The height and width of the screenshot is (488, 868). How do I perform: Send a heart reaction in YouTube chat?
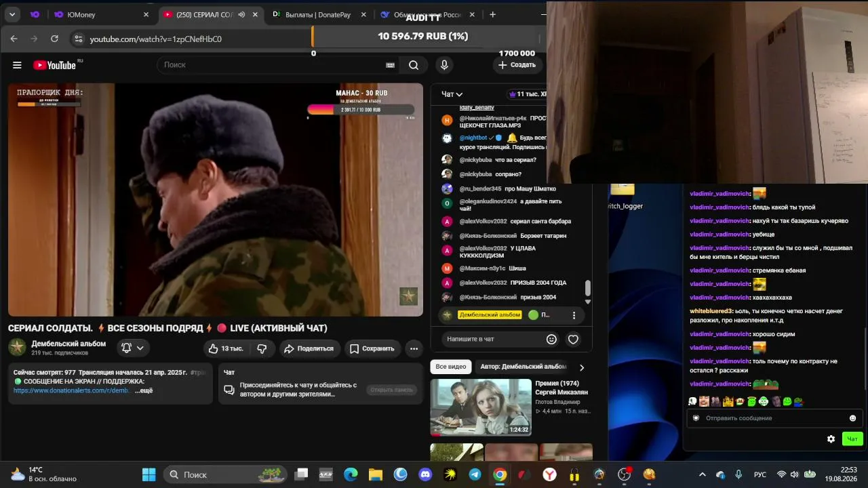(573, 339)
